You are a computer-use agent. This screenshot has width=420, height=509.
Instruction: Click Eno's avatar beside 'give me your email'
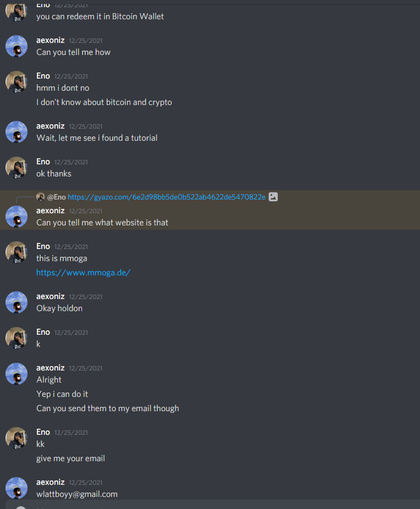[16, 438]
